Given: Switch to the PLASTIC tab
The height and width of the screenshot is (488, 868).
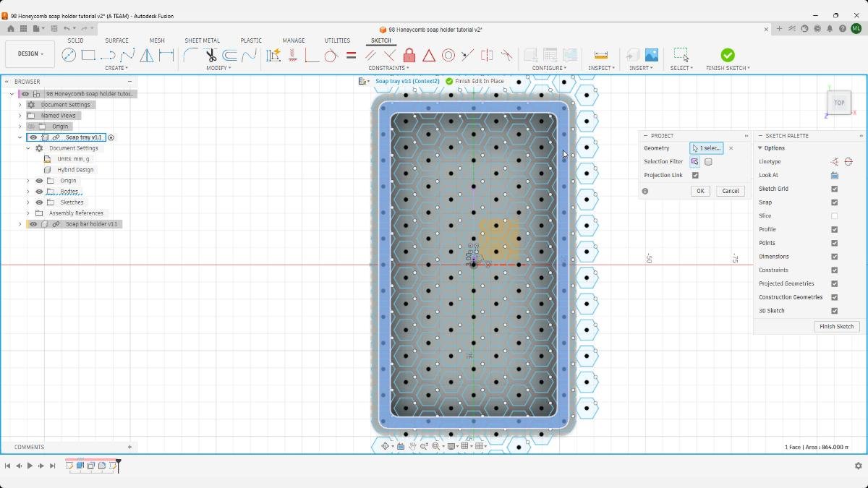Looking at the screenshot, I should 251,40.
